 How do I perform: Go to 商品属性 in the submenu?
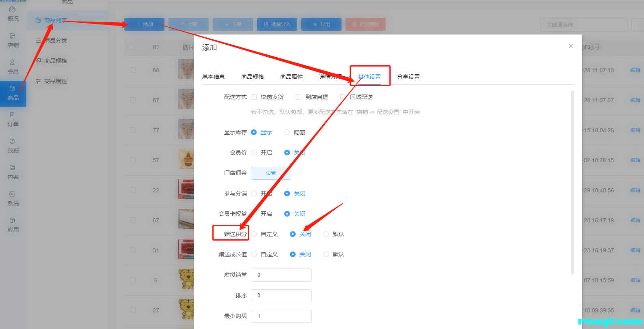click(x=56, y=81)
